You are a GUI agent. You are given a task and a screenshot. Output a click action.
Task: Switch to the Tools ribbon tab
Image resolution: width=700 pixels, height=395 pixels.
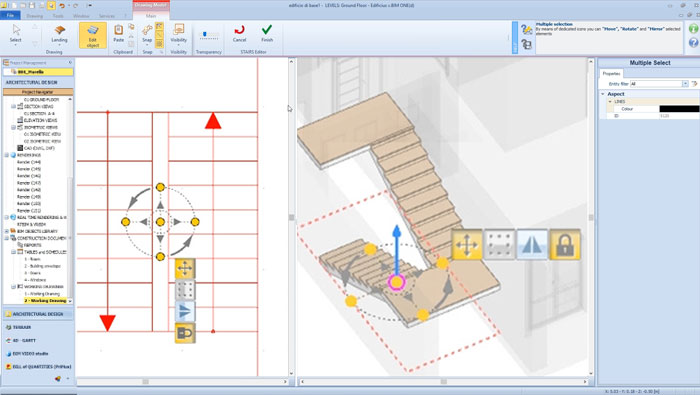point(58,16)
